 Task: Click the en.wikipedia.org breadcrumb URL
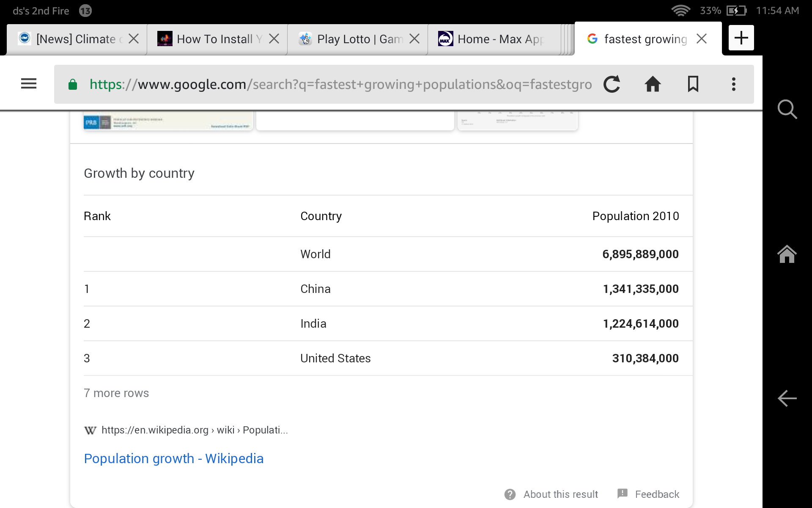(195, 430)
